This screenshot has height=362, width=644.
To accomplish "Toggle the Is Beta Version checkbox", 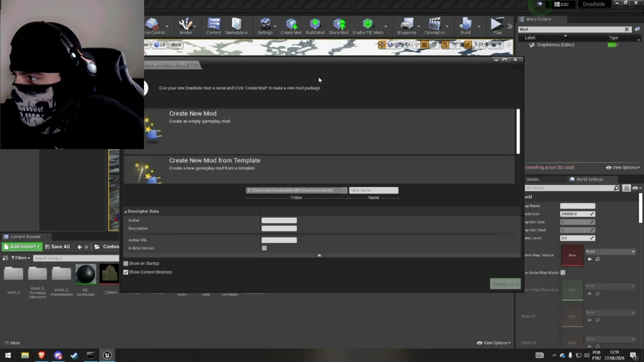I will [x=264, y=248].
